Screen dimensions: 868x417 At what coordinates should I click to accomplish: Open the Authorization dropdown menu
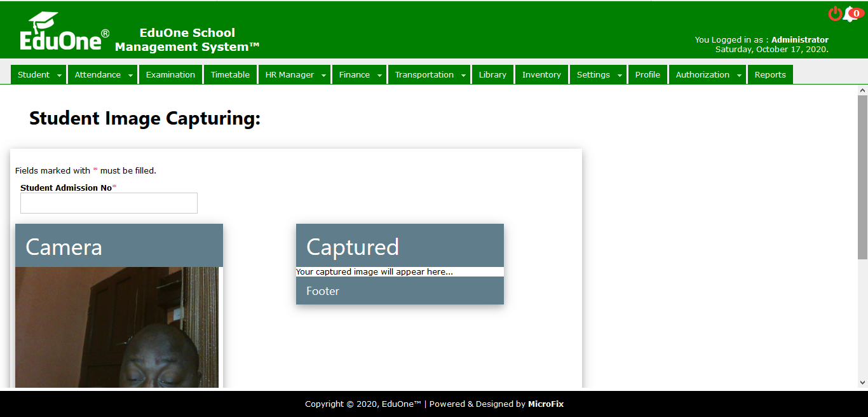pyautogui.click(x=739, y=75)
